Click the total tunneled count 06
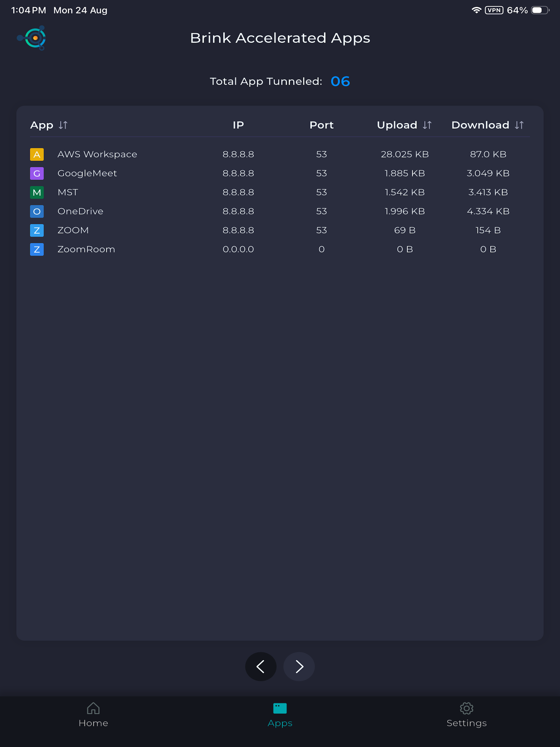The image size is (560, 747). 340,81
